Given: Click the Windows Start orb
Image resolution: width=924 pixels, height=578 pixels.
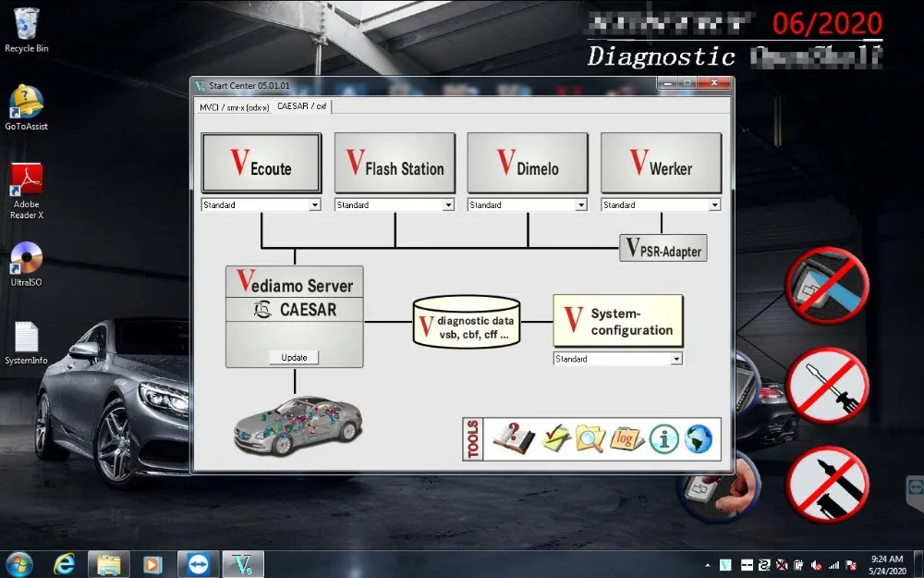Looking at the screenshot, I should [19, 564].
